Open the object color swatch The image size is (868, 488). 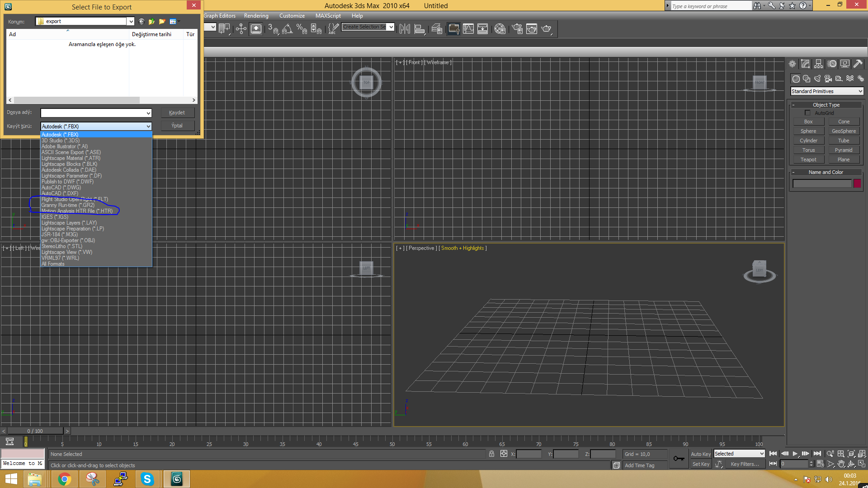pos(857,183)
